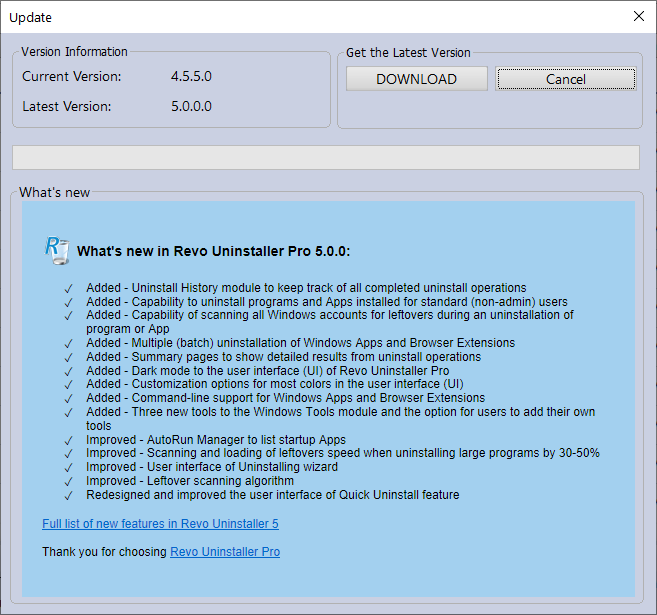Select current version value 4.5.5.0
Screen dimensions: 657x615
191,76
